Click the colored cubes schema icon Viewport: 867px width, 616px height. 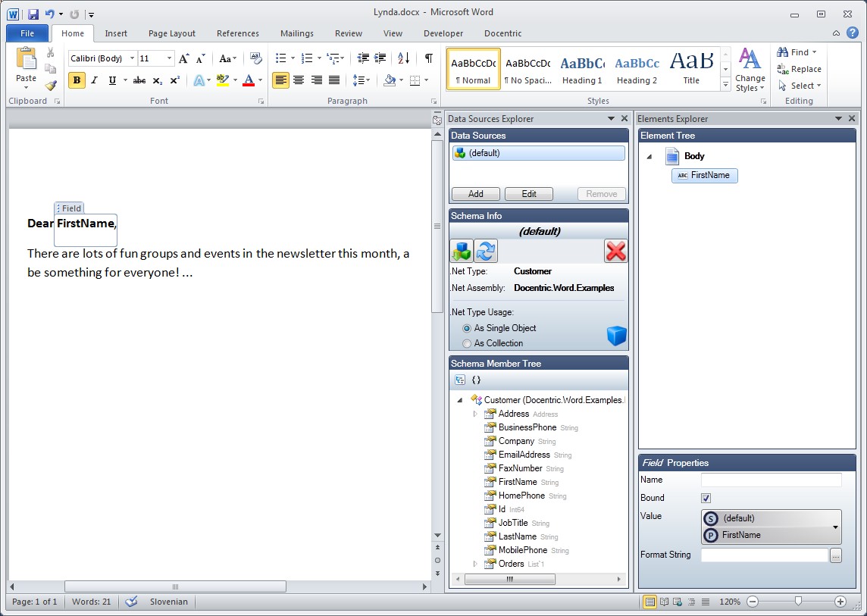[x=462, y=251]
